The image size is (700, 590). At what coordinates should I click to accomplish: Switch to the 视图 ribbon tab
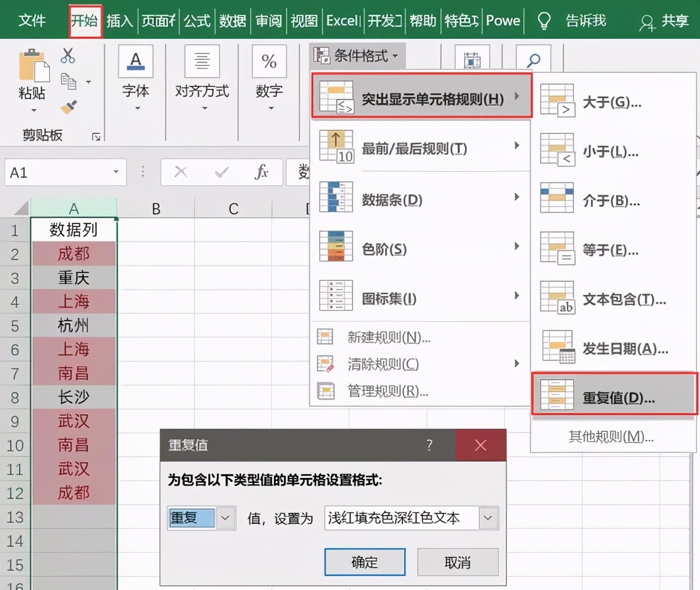point(304,20)
